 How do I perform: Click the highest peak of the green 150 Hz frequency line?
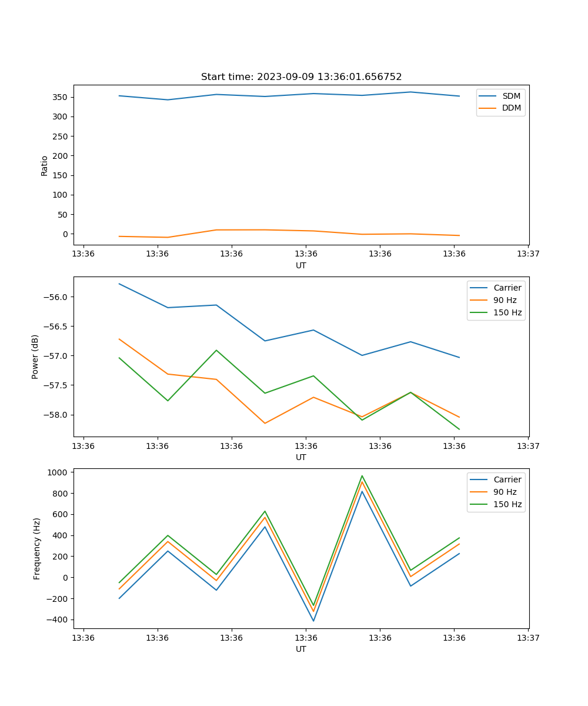click(x=362, y=476)
